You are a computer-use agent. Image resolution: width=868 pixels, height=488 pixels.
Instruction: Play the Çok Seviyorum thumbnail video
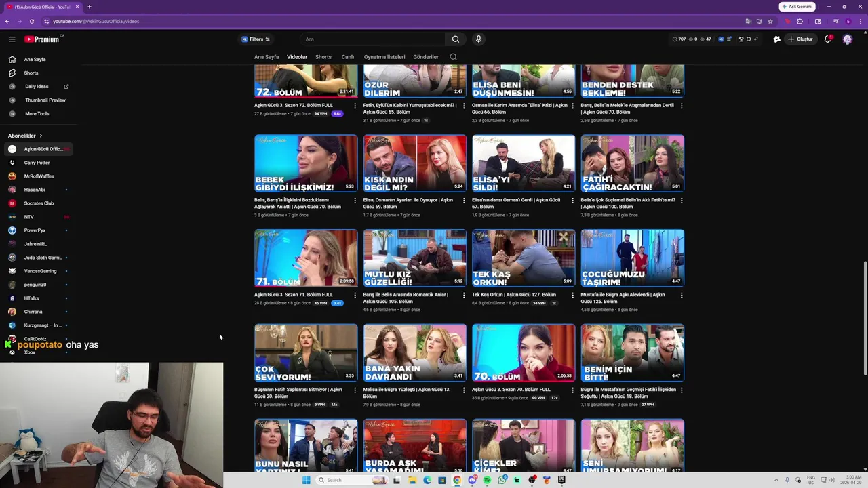click(x=306, y=353)
